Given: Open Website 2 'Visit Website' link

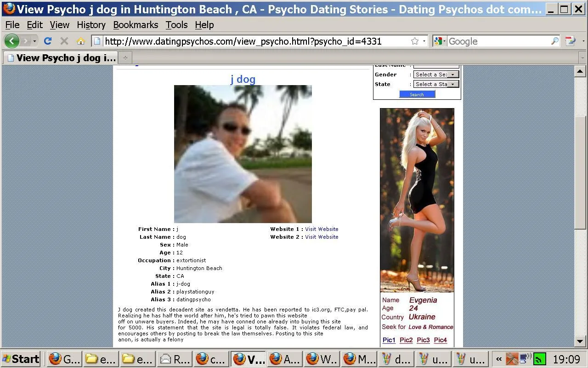Looking at the screenshot, I should click(x=322, y=237).
